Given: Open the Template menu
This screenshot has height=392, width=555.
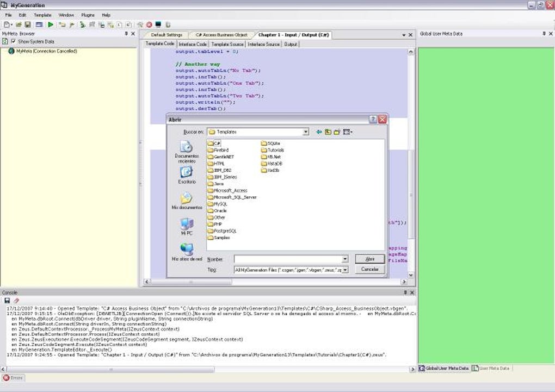Looking at the screenshot, I should (42, 15).
